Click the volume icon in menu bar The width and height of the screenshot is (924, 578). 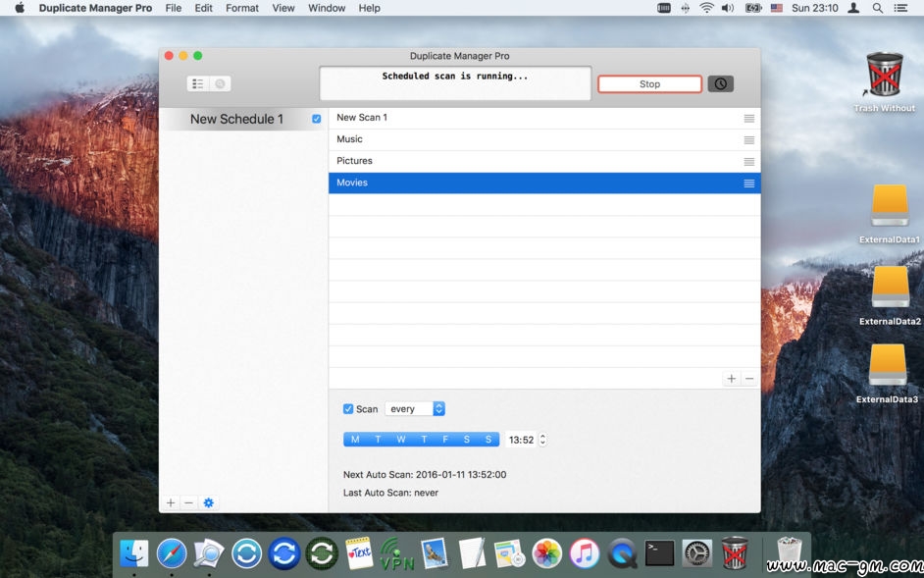(x=728, y=8)
